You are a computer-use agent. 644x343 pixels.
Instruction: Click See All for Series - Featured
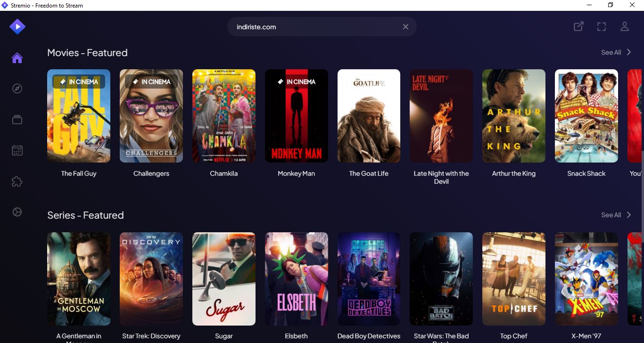pyautogui.click(x=611, y=215)
